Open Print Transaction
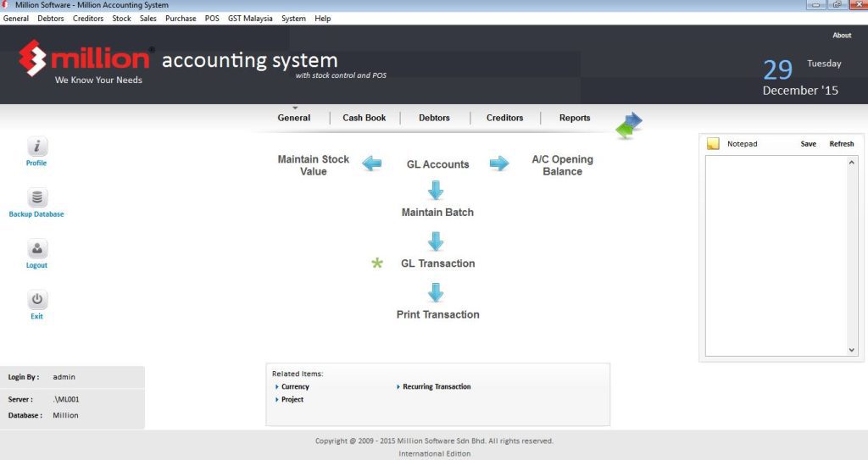Screen dimensions: 868x460 438,314
